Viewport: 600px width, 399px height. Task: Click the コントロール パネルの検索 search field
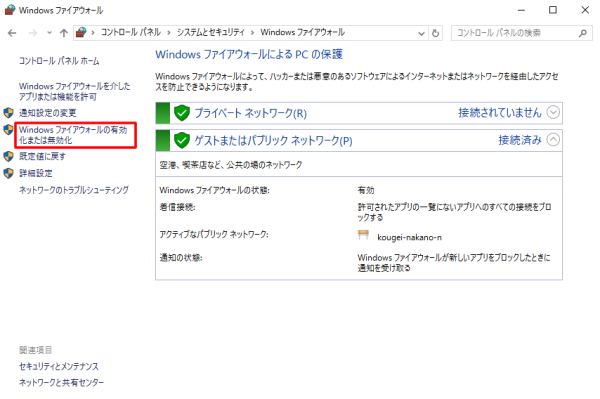tap(515, 33)
